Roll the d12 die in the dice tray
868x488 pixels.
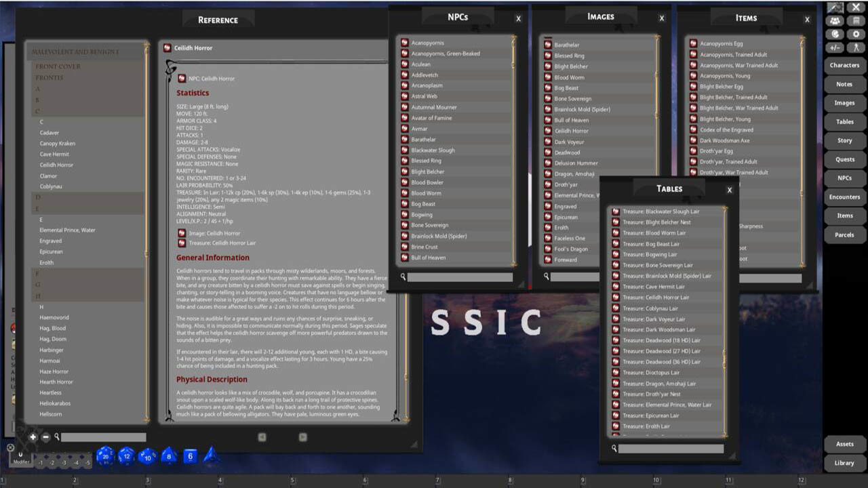[127, 457]
